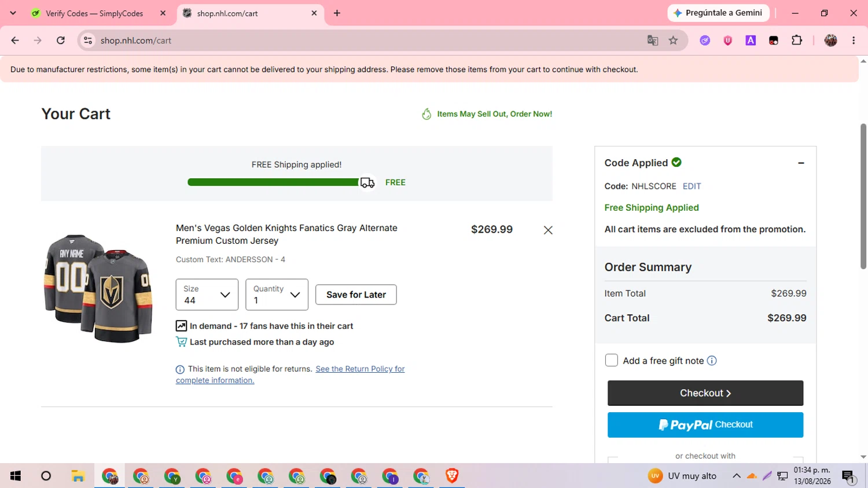Click the scrollbar down arrow

coord(863,457)
